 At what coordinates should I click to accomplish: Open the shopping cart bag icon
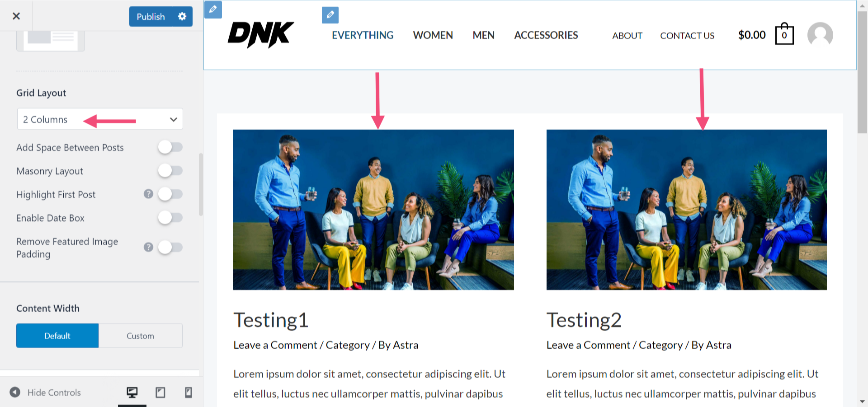pos(784,35)
